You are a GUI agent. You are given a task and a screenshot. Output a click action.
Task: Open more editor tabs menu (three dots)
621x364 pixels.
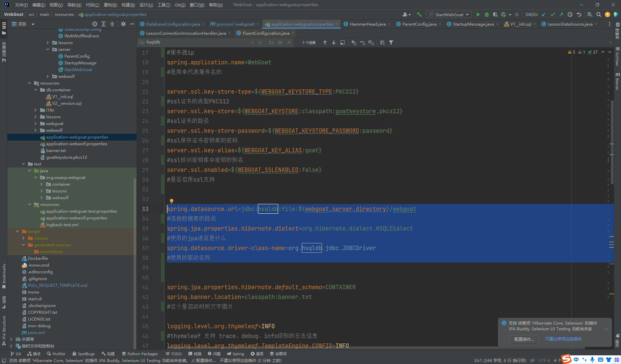click(x=609, y=24)
